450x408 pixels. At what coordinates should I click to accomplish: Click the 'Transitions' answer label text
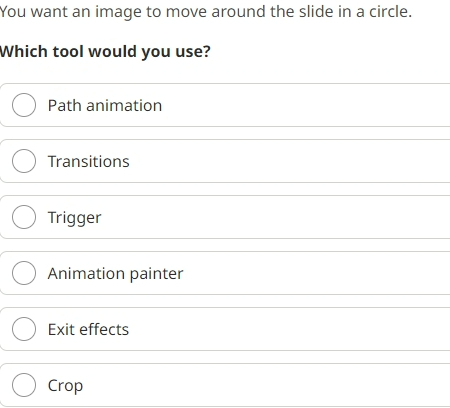[89, 162]
